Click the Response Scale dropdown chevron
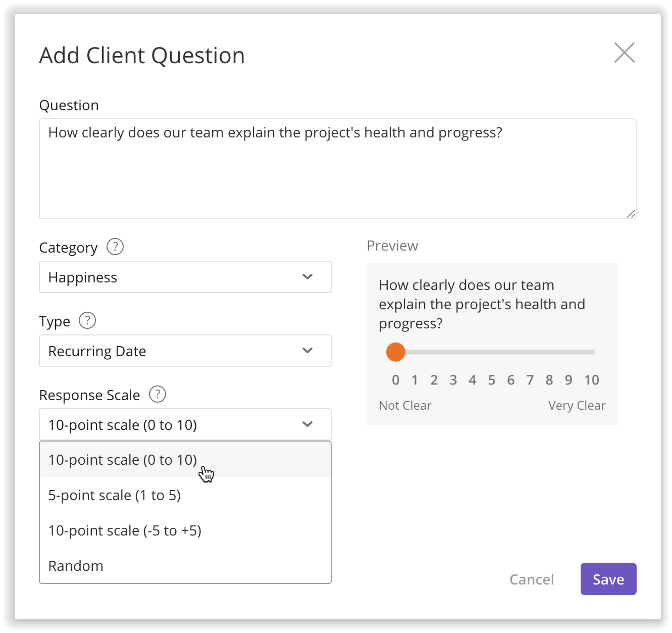The height and width of the screenshot is (633, 672). tap(307, 424)
